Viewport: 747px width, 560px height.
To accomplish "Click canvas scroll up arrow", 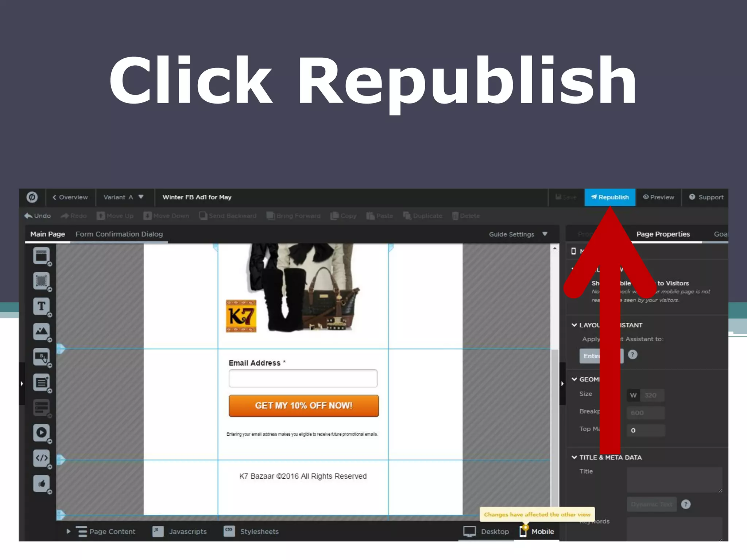I will point(555,248).
